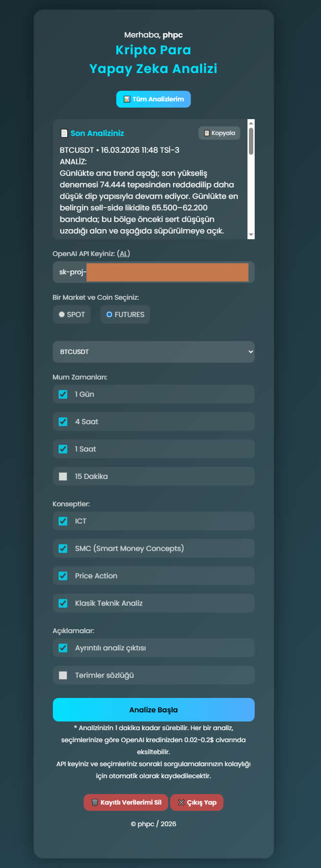321x868 pixels.
Task: Start analysis with Analize Başla
Action: tap(153, 709)
